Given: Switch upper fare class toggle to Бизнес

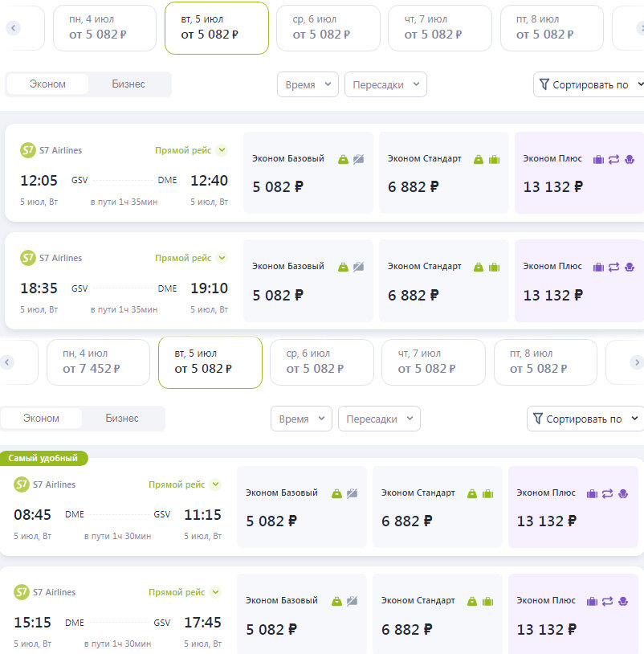Looking at the screenshot, I should tap(128, 84).
